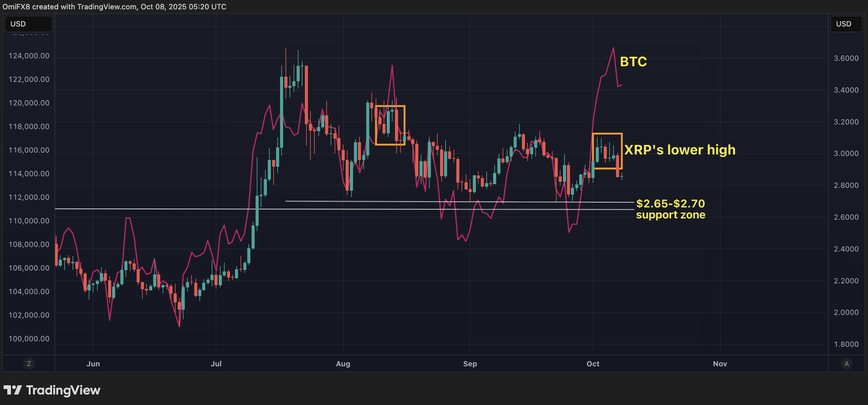Image resolution: width=868 pixels, height=405 pixels.
Task: Click the XRP's lower high annotation text
Action: pyautogui.click(x=680, y=150)
